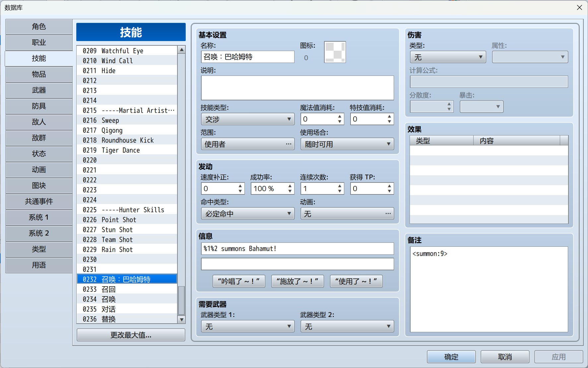Viewport: 588px width, 368px height.
Task: Click the empty 说明 description box
Action: [x=297, y=88]
